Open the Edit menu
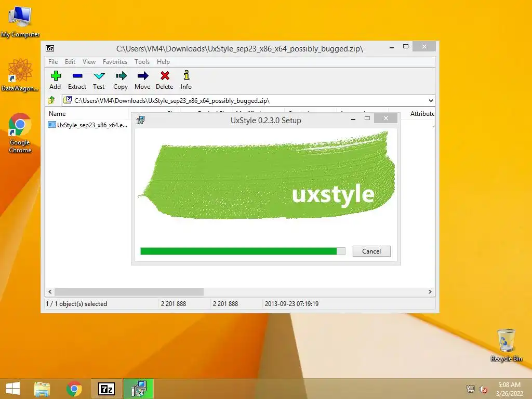532x399 pixels. coord(70,62)
